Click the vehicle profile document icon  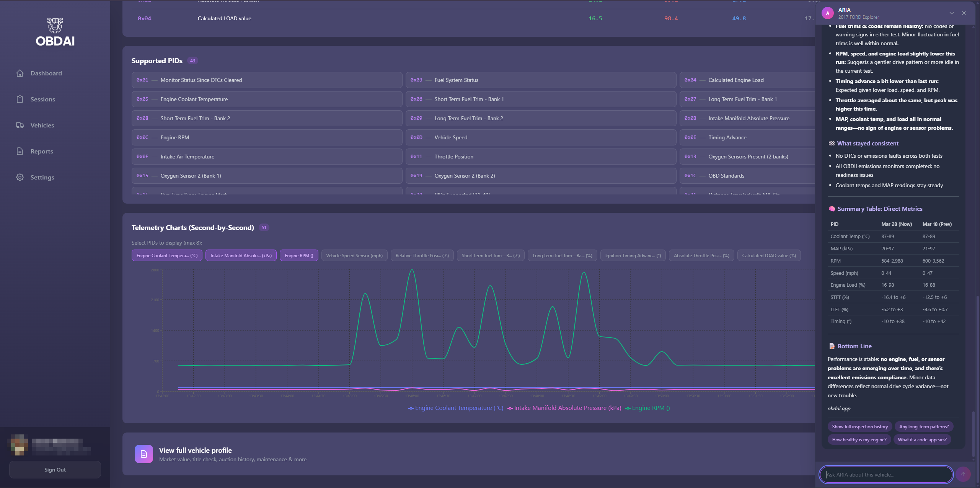click(143, 454)
